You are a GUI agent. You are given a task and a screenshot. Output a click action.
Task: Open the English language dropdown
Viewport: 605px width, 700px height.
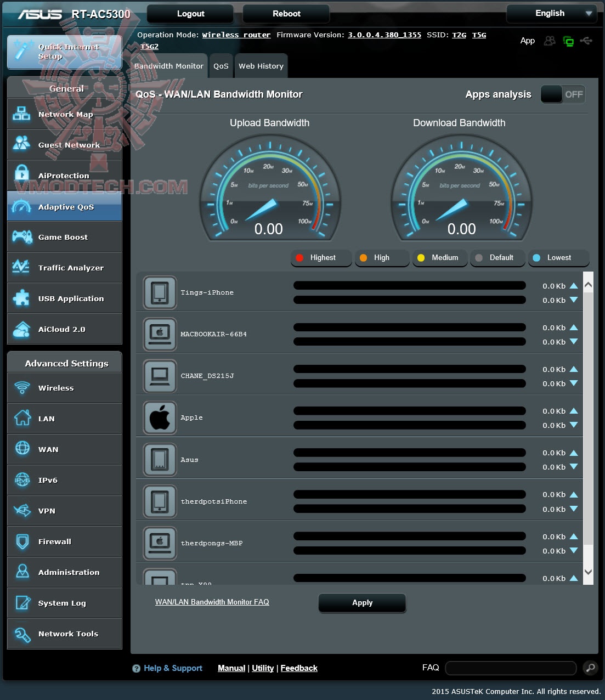[x=551, y=13]
